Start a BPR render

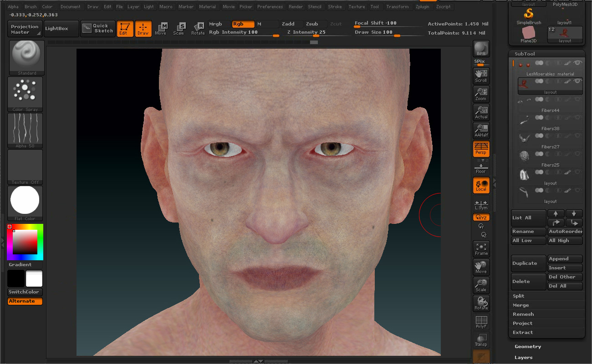pos(481,49)
